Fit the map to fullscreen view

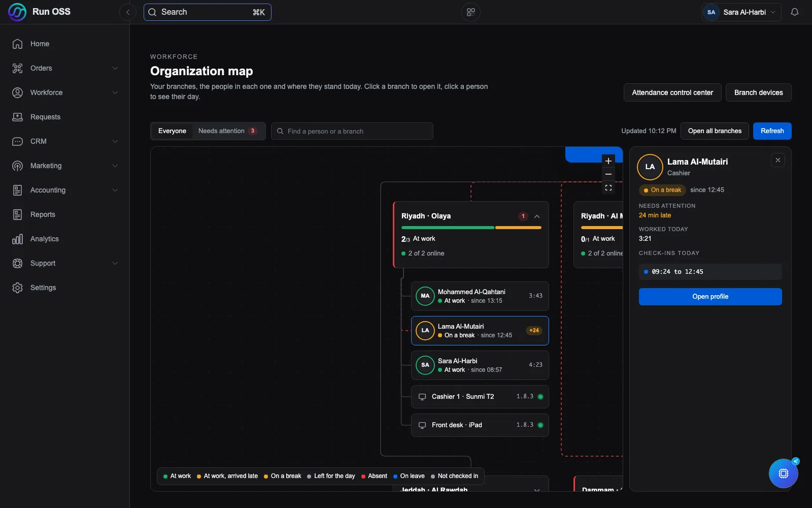(608, 187)
